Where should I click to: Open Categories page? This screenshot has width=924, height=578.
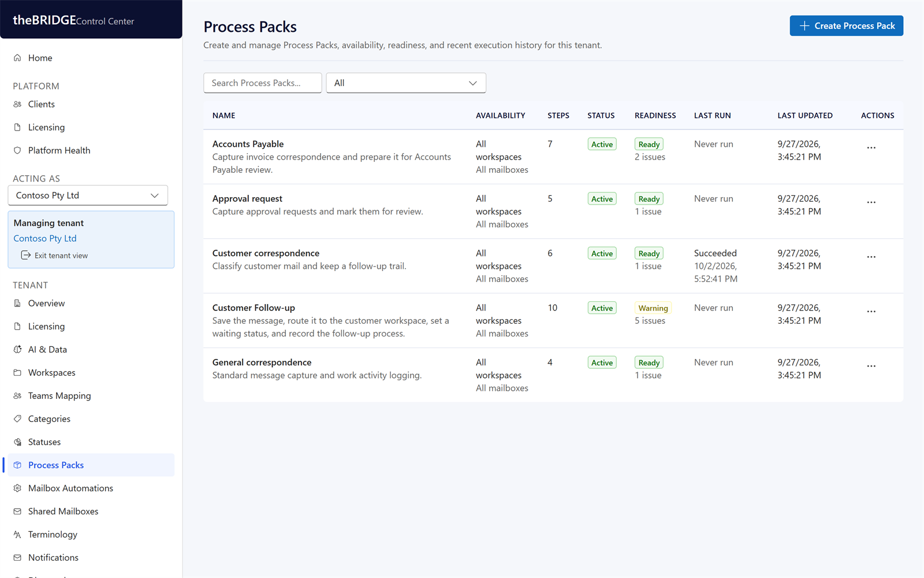click(x=91, y=418)
